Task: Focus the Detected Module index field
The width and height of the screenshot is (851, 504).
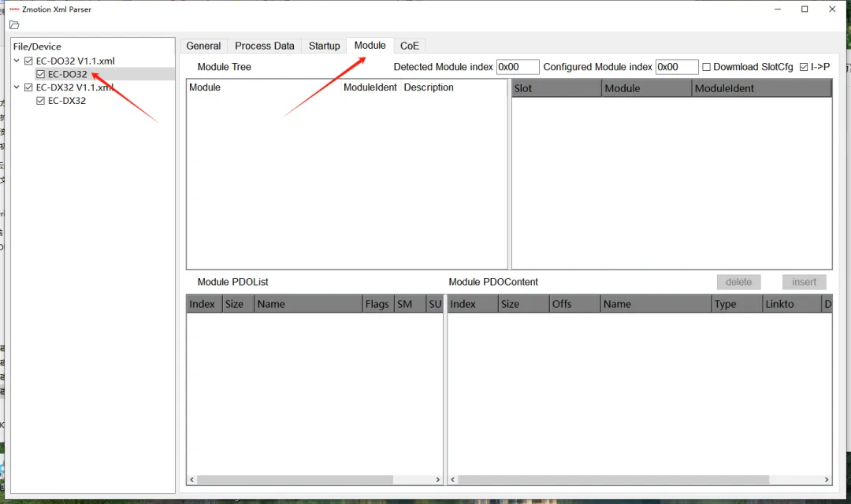Action: pyautogui.click(x=517, y=67)
